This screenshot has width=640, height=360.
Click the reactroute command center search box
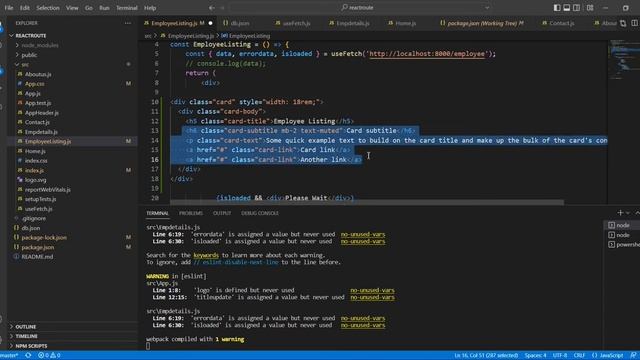pos(360,7)
